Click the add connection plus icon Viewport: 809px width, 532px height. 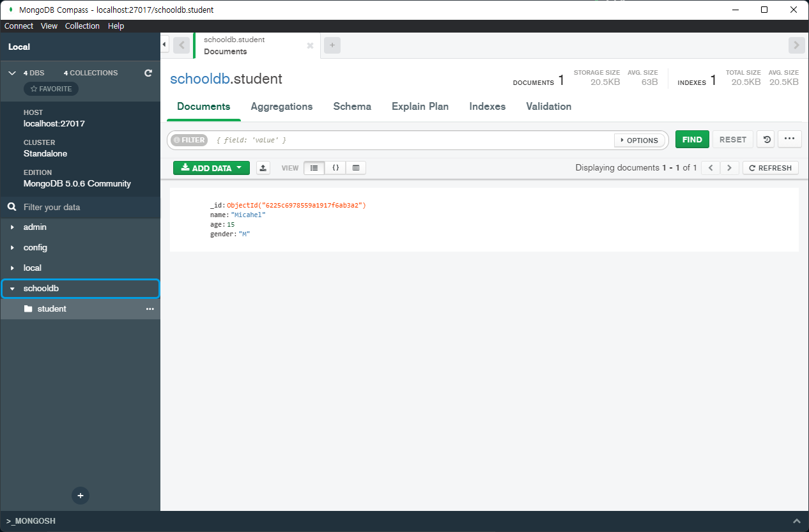point(80,496)
